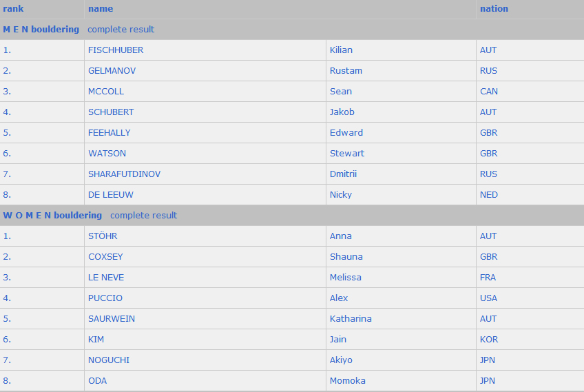Select Stewart in the WATSON row
Image resolution: width=584 pixels, height=392 pixels.
(x=347, y=154)
